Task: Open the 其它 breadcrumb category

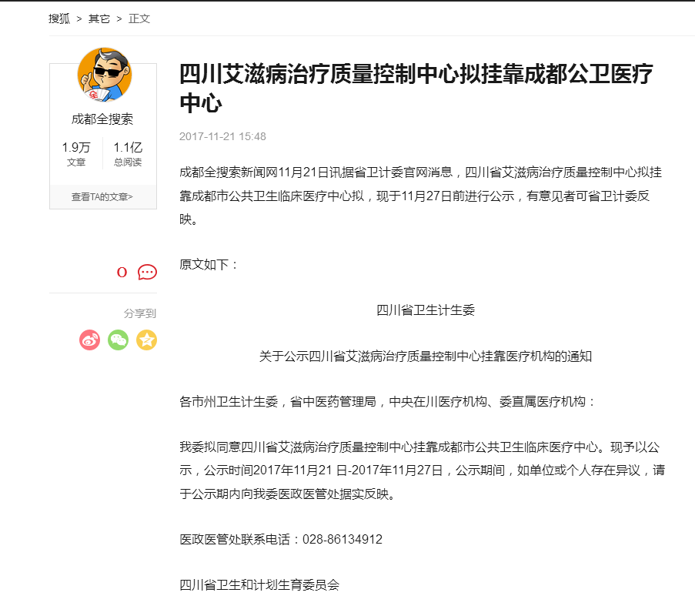Action: (99, 18)
